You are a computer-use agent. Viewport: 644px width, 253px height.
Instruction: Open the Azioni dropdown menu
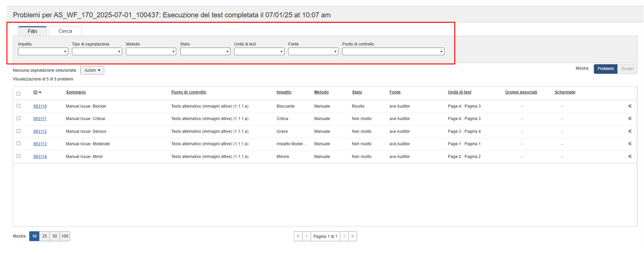tap(92, 70)
